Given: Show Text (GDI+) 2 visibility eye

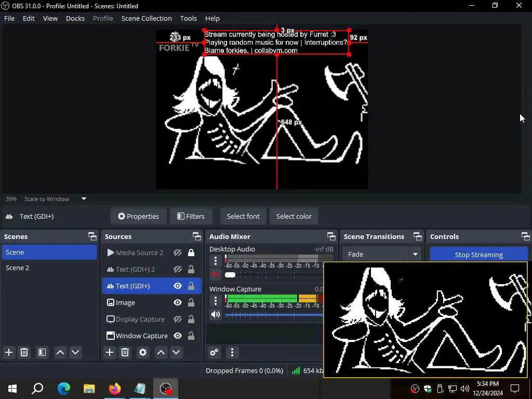Looking at the screenshot, I should point(178,269).
